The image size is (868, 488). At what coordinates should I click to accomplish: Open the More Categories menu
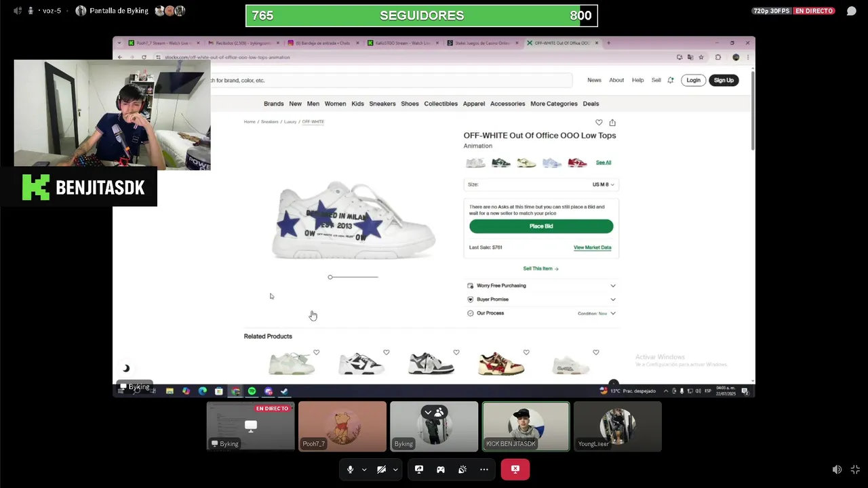(x=554, y=104)
